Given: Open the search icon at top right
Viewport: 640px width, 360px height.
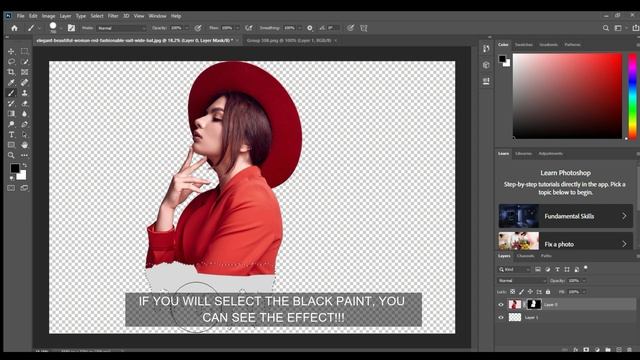Looking at the screenshot, I should click(x=606, y=28).
